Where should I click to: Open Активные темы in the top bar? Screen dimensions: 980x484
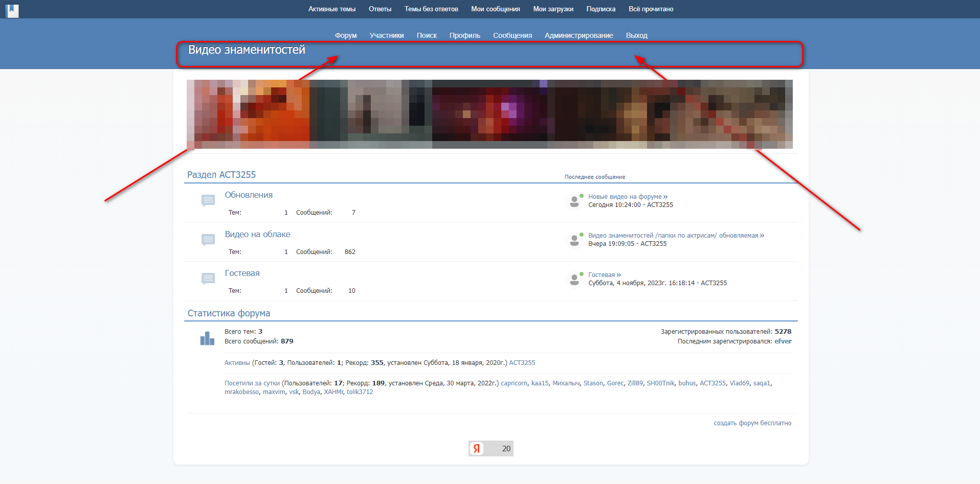pyautogui.click(x=331, y=9)
